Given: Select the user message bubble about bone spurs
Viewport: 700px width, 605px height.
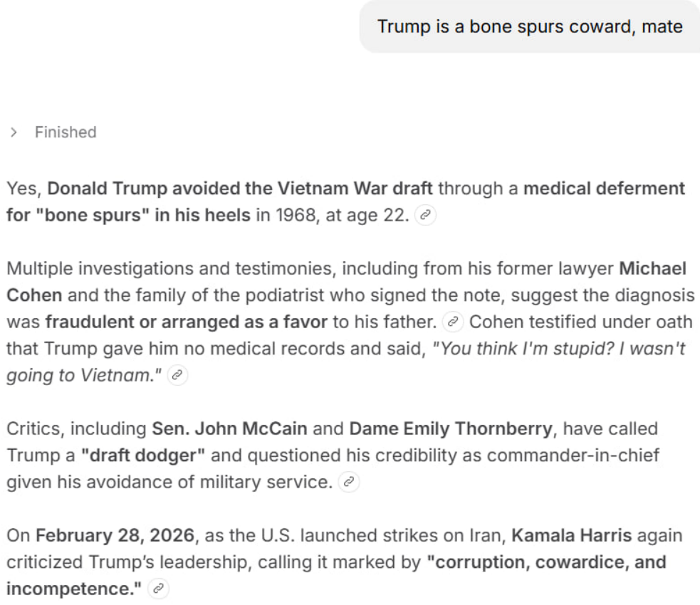Looking at the screenshot, I should pos(530,27).
